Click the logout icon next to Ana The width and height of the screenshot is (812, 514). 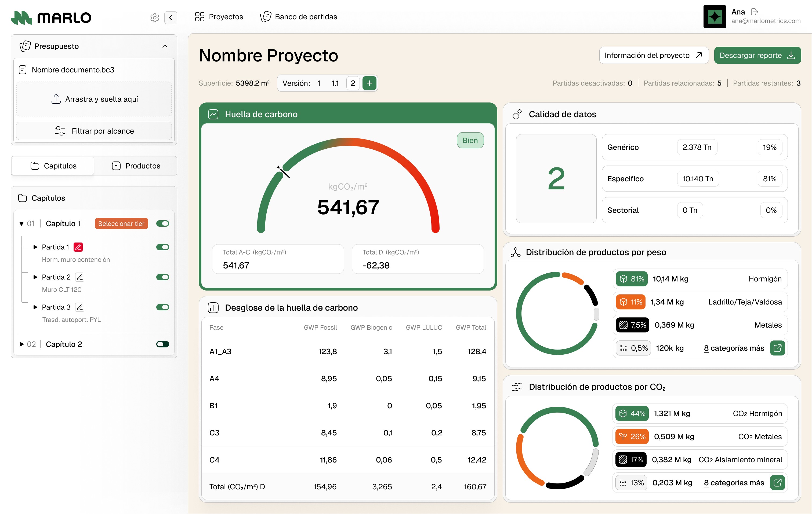point(755,12)
